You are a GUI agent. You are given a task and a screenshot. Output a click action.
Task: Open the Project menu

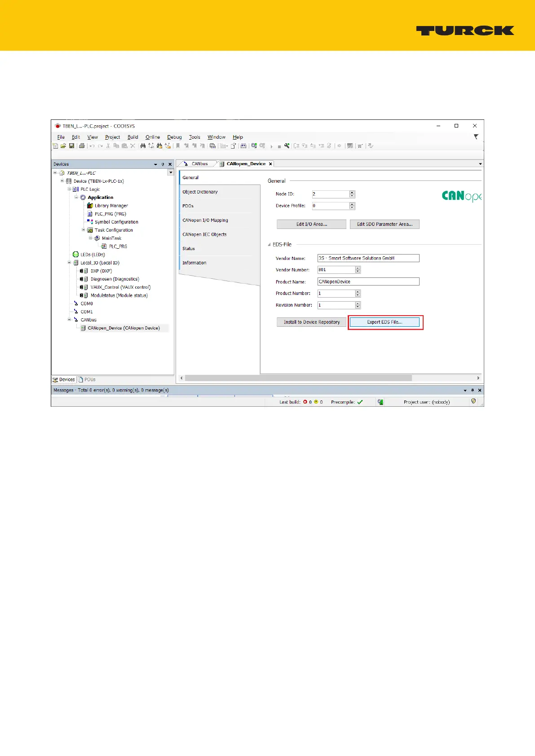click(x=112, y=137)
